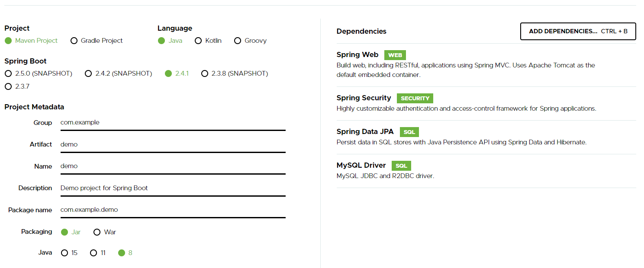Viewport: 644px width, 268px height.
Task: Choose Spring Boot 2.4.2 (SNAPSHOT)
Action: tap(89, 73)
